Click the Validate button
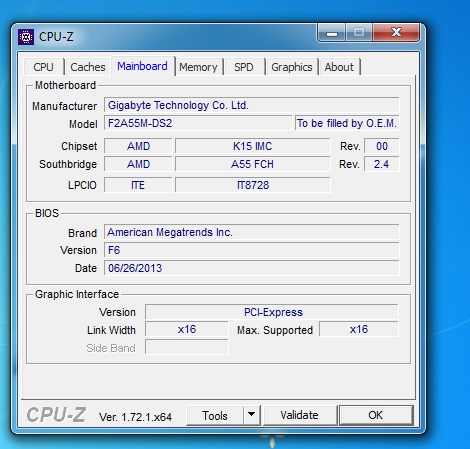Viewport: 470px width, 449px height. pos(299,415)
